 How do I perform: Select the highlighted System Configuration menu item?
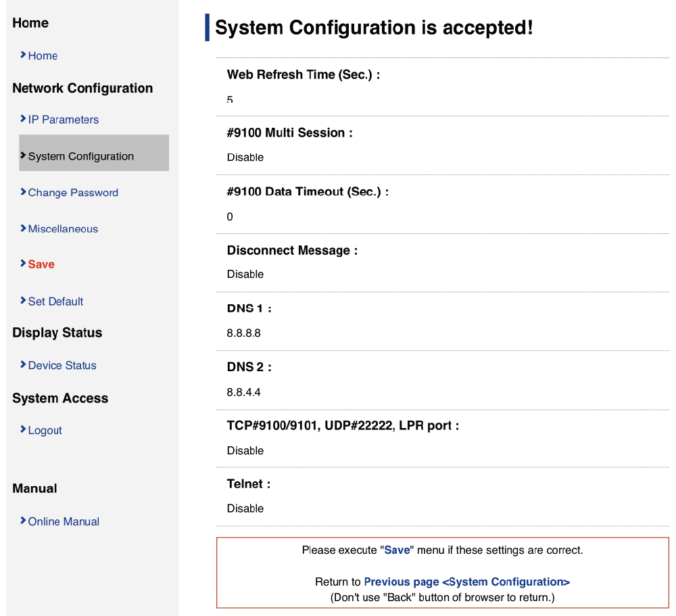[81, 156]
